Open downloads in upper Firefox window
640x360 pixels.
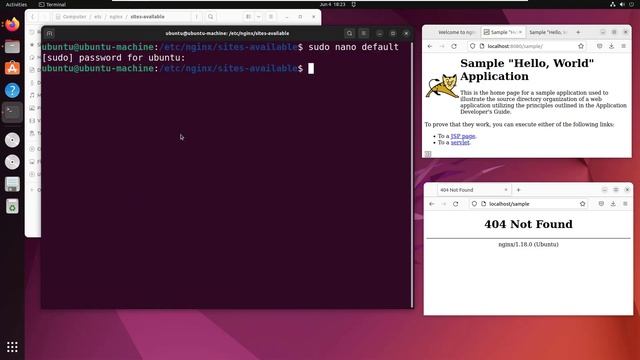tap(611, 46)
